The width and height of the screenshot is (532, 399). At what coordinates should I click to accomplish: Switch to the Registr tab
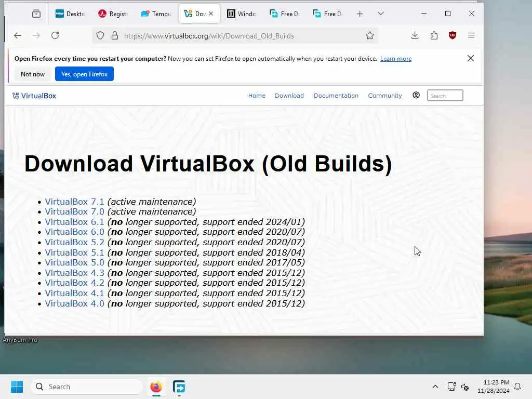pyautogui.click(x=113, y=14)
